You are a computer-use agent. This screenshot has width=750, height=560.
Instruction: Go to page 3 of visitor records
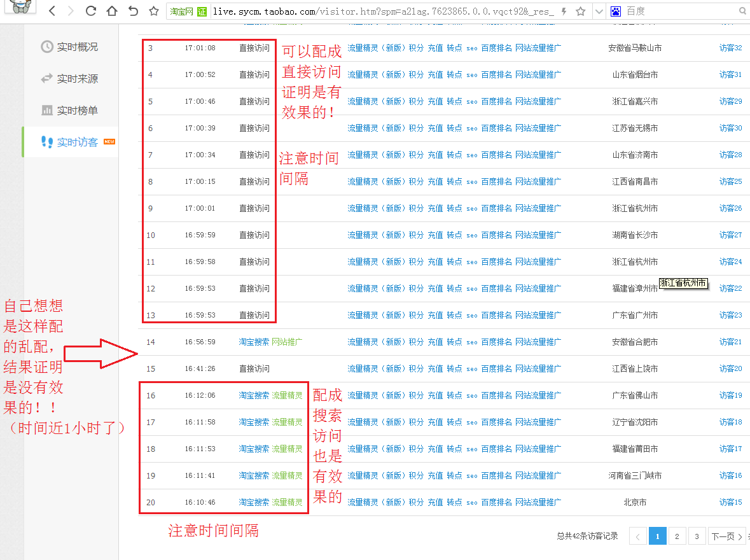pos(697,536)
